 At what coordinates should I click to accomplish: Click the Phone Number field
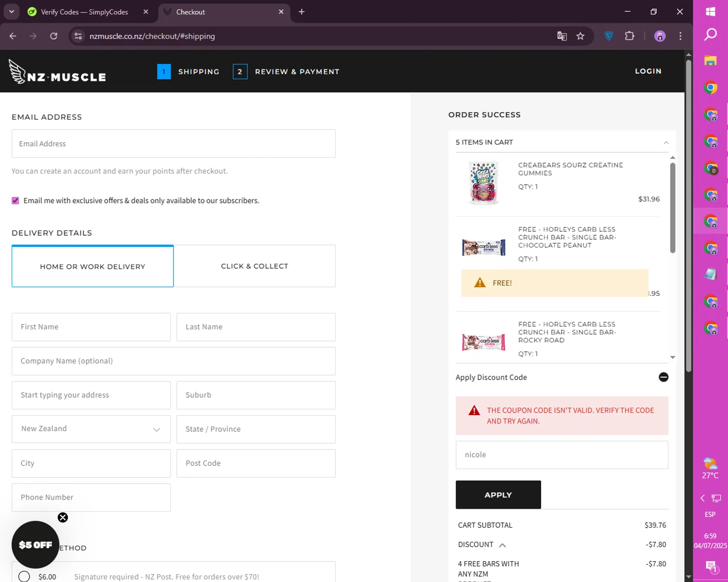point(91,497)
